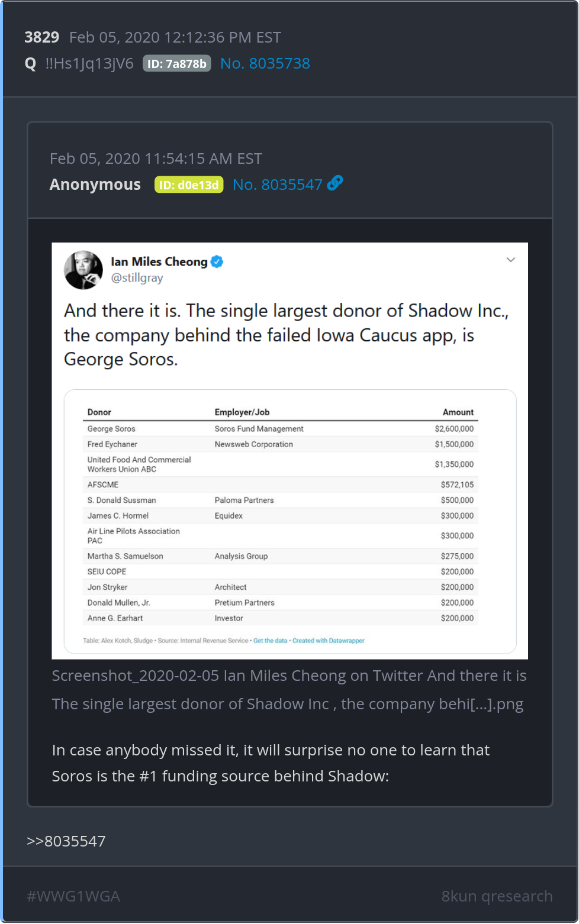Click the gray ID: 7a878b badge
Image resolution: width=579 pixels, height=924 pixels.
coord(176,64)
